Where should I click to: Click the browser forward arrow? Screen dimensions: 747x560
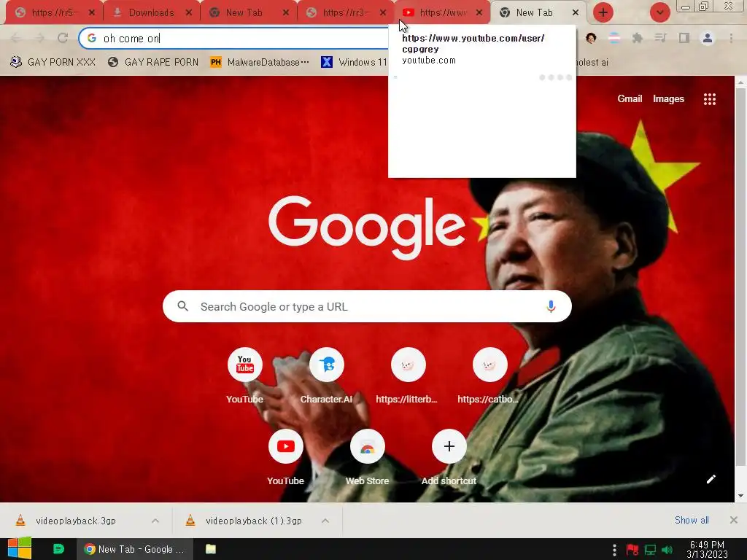(x=39, y=38)
